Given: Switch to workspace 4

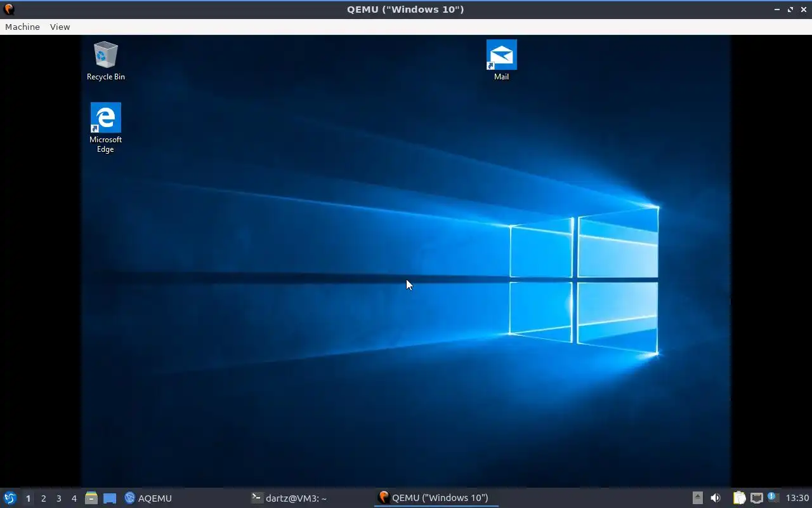Looking at the screenshot, I should click(74, 498).
